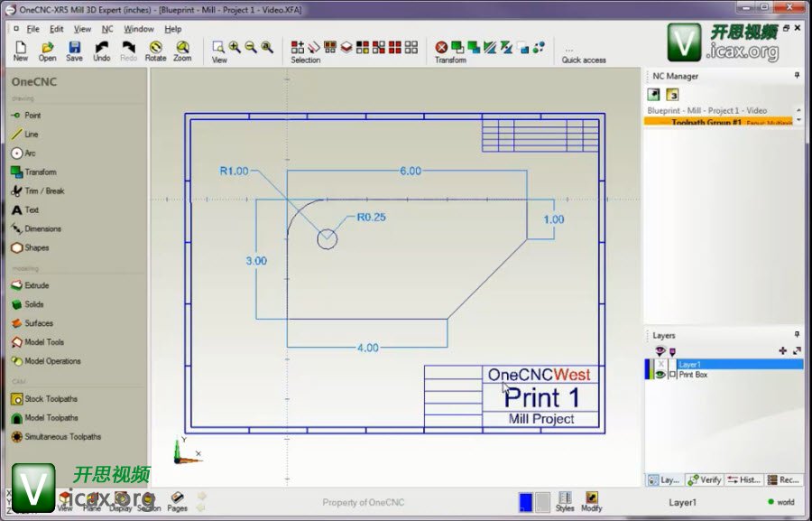Click the zoom-to-fit magnifier icon

(267, 47)
